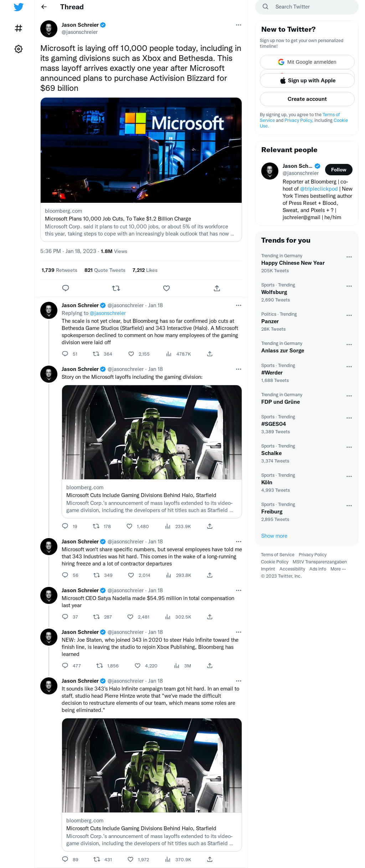Click the Create account button

pyautogui.click(x=307, y=99)
